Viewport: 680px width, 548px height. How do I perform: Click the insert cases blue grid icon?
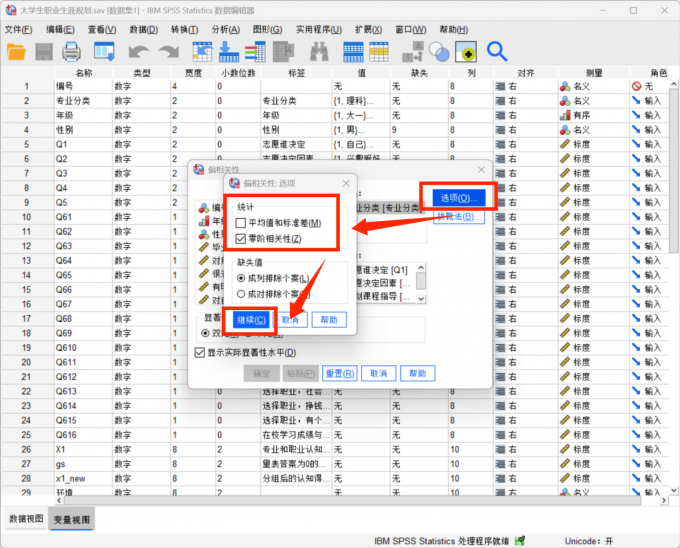pos(353,52)
